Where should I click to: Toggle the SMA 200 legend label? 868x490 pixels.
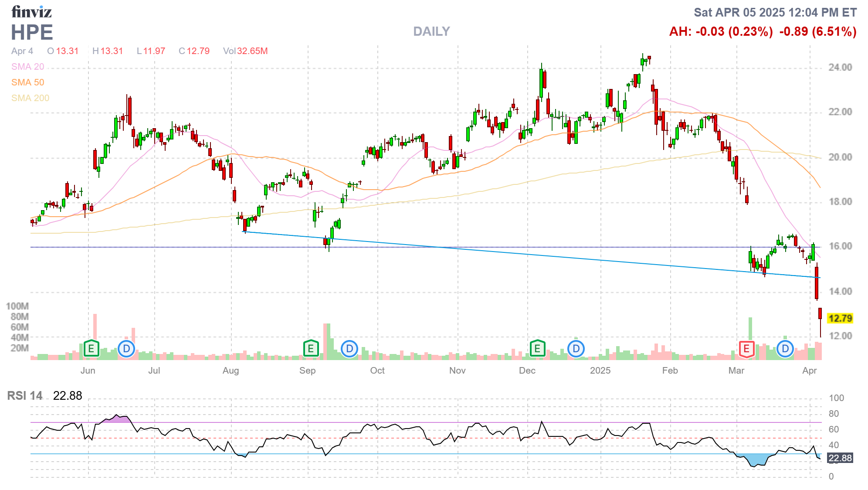click(31, 98)
